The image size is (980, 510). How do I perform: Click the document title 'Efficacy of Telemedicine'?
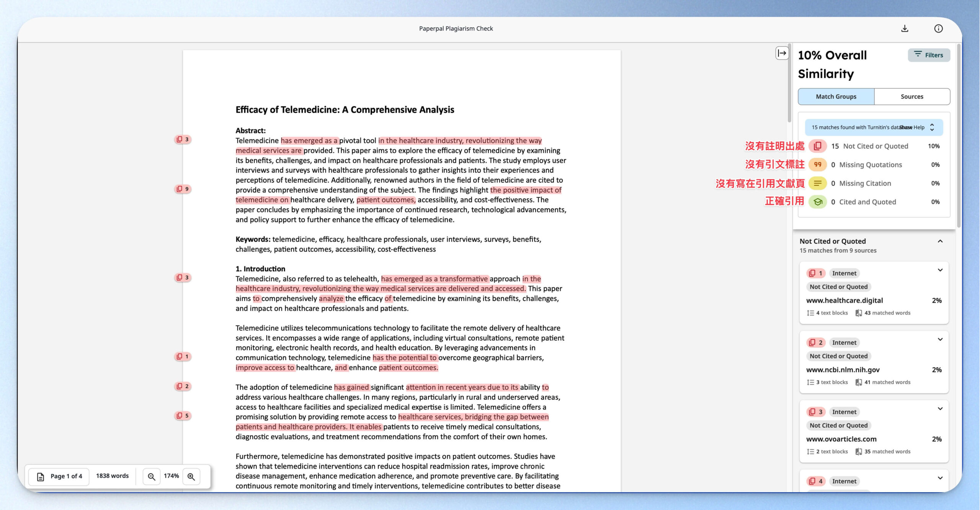point(345,110)
